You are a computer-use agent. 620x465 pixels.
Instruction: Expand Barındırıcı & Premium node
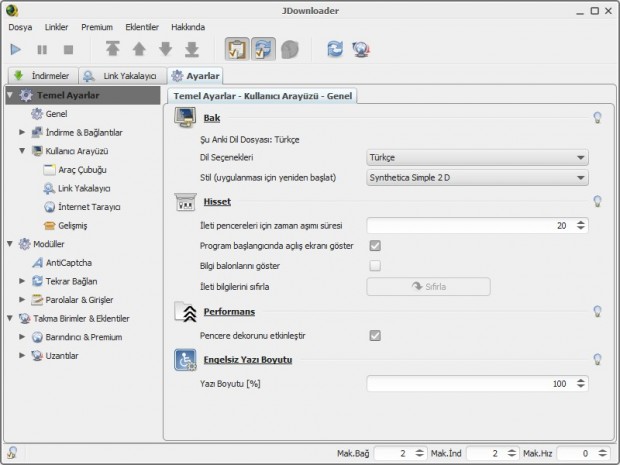(22, 336)
